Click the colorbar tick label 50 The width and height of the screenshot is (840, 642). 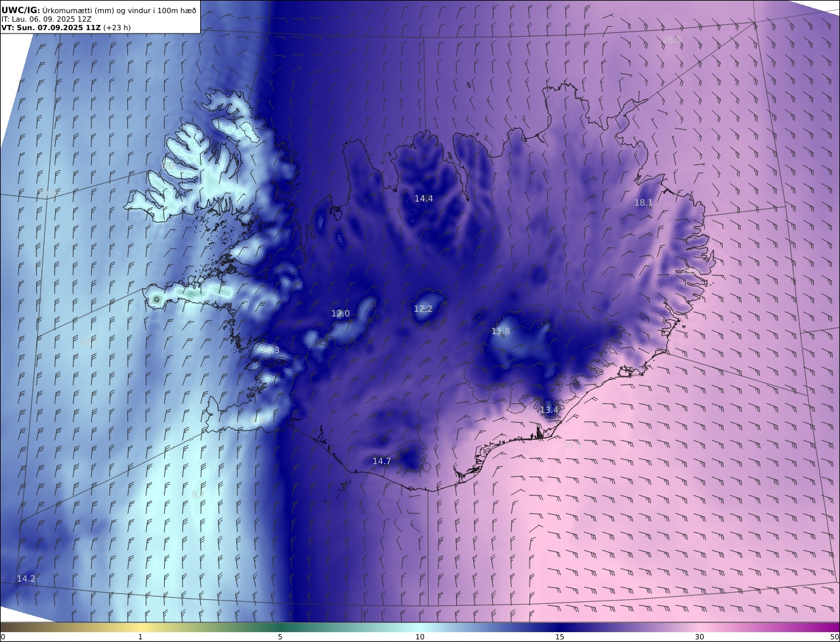[835, 637]
